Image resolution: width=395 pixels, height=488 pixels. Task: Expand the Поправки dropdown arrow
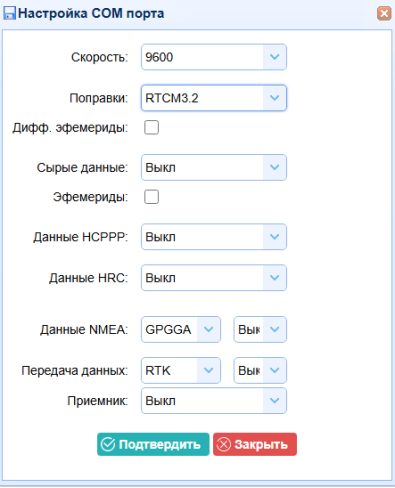tap(274, 98)
